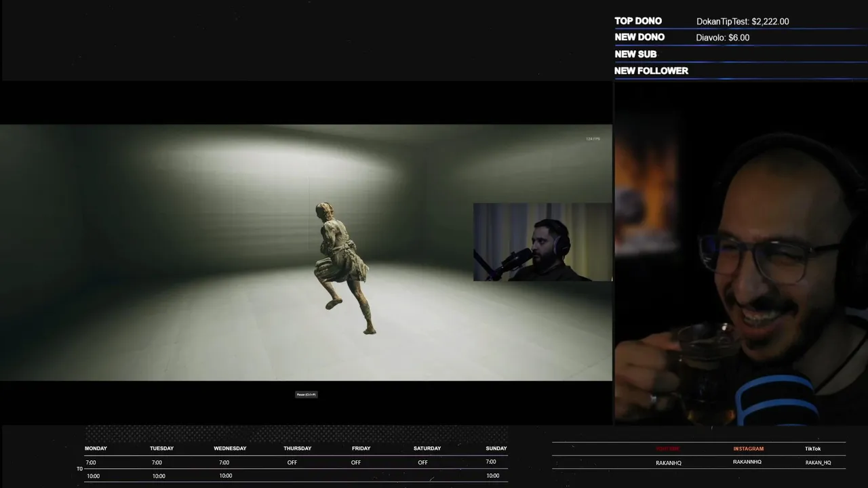Click the large laughing streamer webcam feed
This screenshot has width=868, height=488.
741,253
